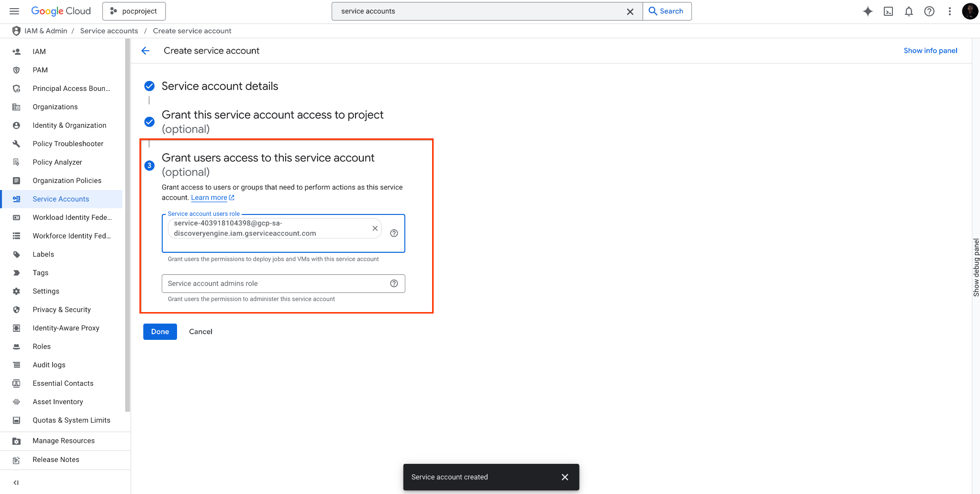Clear the search query with the X

tap(630, 11)
